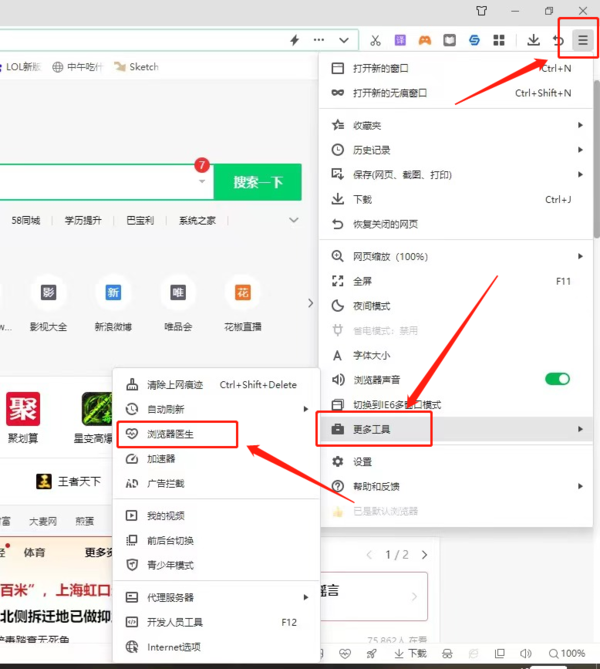Click the orange game controller toolbar icon
Viewport: 600px width, 669px height.
tap(425, 41)
